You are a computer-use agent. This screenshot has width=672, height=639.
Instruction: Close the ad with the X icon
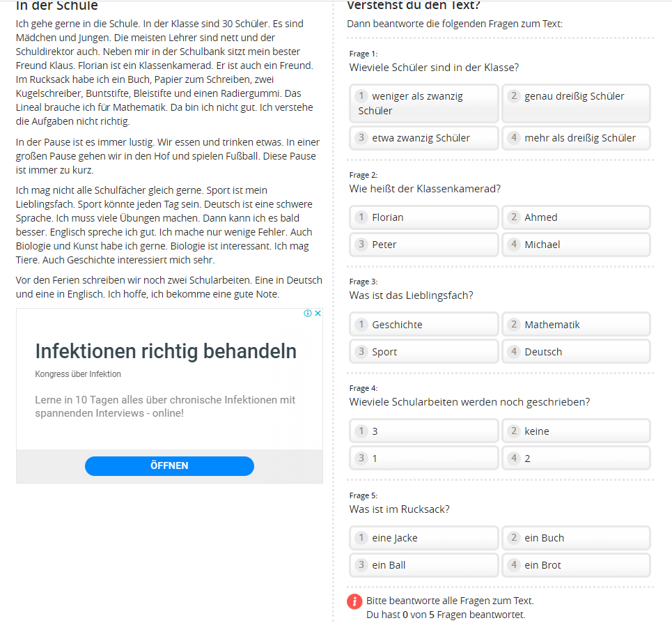(318, 314)
